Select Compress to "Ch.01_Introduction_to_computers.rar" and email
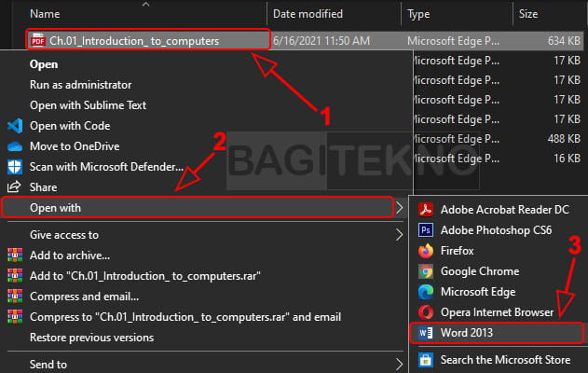 point(185,317)
